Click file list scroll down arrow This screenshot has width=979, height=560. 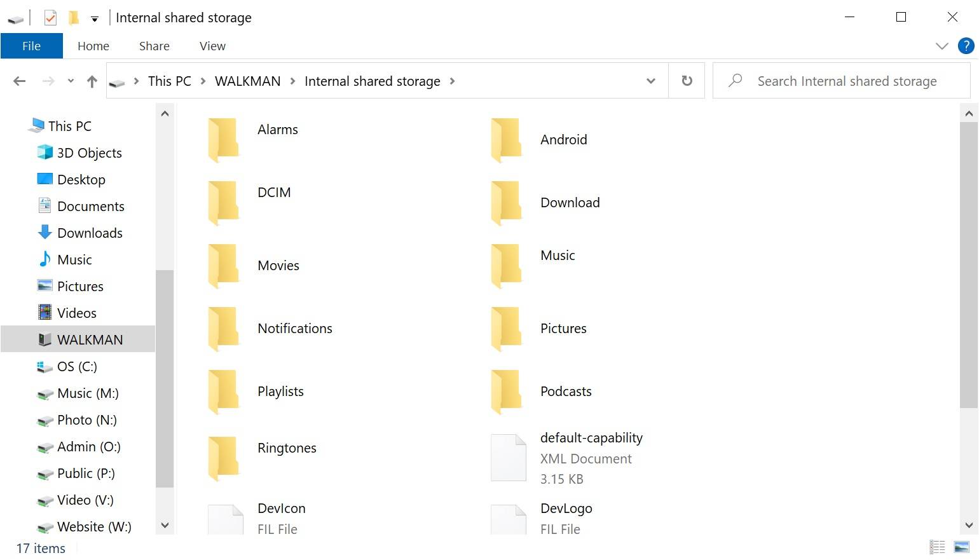pos(968,525)
